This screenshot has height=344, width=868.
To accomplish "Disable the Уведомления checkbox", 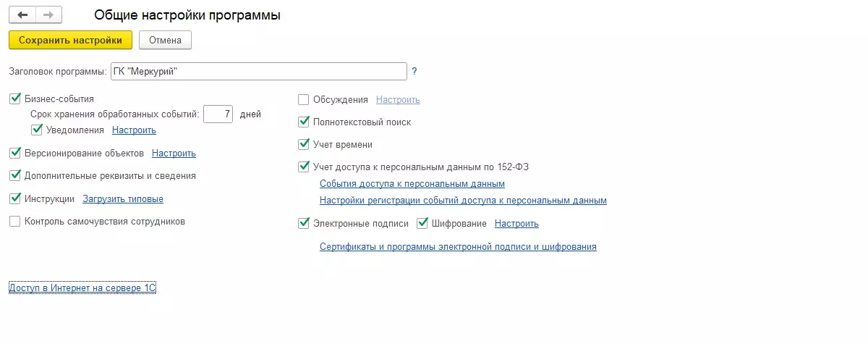I will point(37,130).
